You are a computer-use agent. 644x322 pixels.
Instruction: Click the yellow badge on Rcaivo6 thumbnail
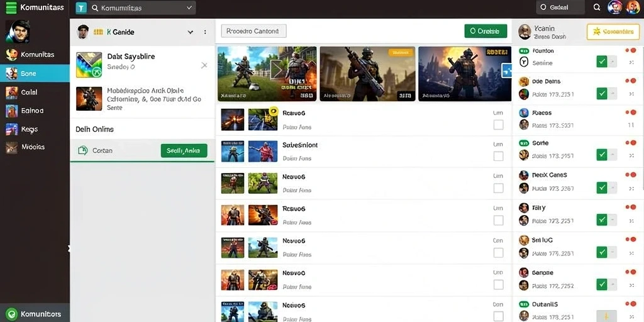274,111
